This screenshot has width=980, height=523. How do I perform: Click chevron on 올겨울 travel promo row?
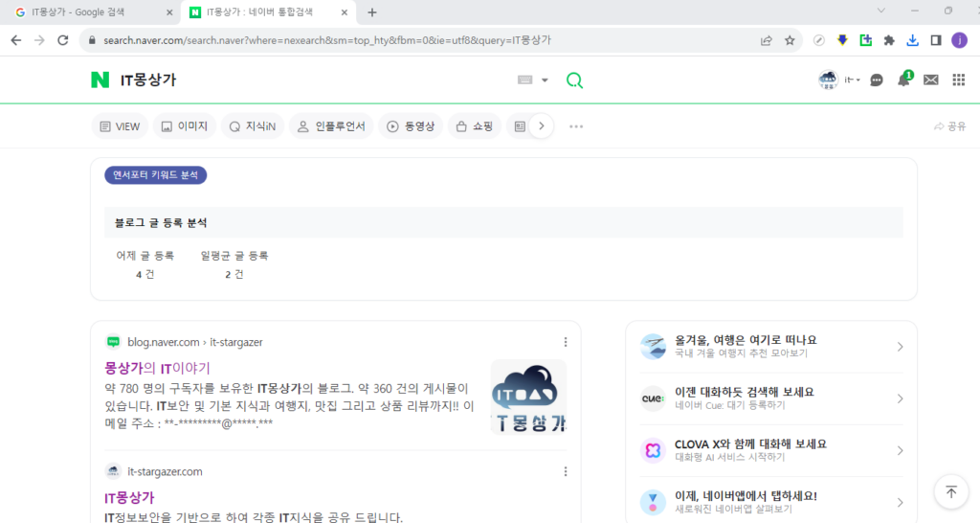click(x=900, y=347)
